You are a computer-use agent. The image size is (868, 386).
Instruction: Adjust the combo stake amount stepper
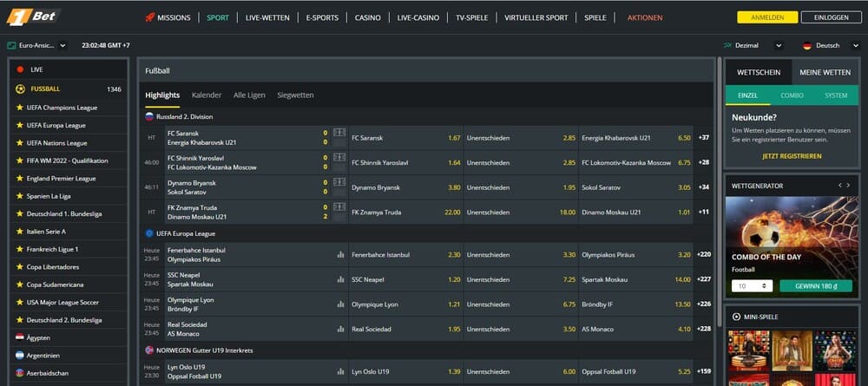(766, 286)
